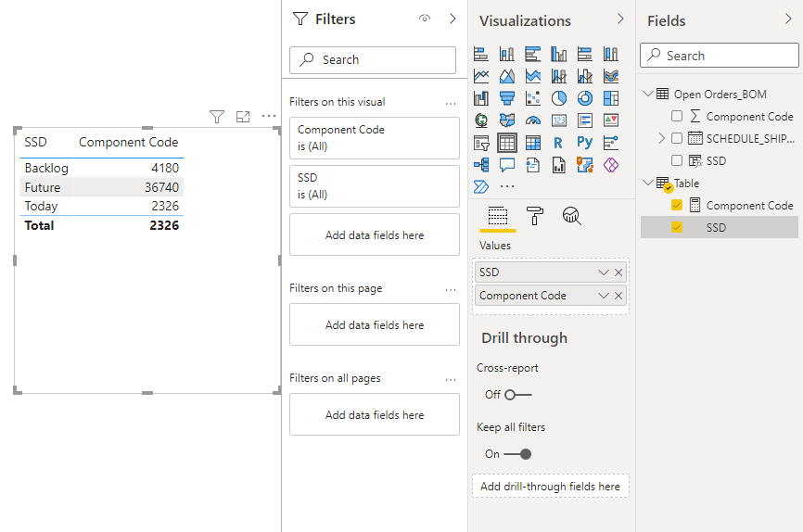Insert an R script visual
Image resolution: width=803 pixels, height=532 pixels.
(559, 143)
